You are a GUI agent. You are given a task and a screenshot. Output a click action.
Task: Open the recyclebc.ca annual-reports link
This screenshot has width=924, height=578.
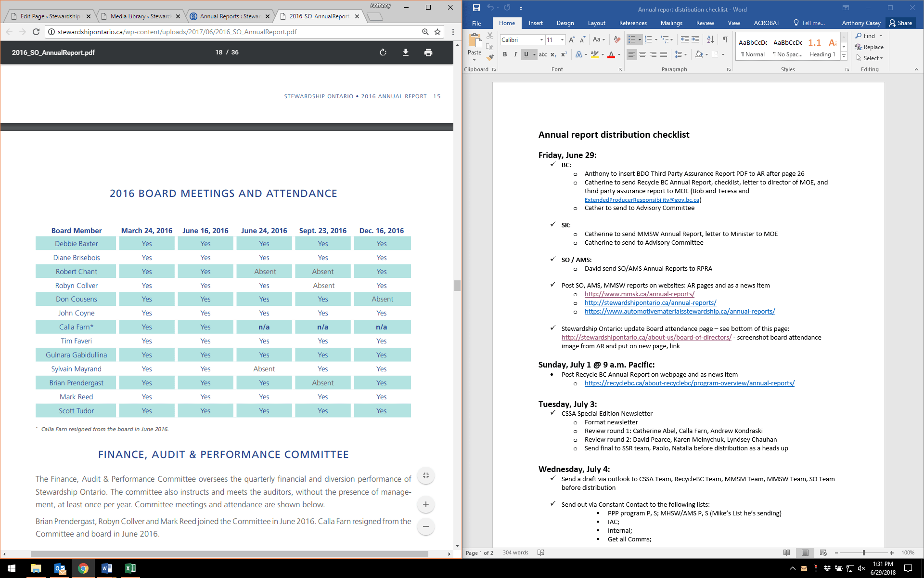[x=689, y=383]
